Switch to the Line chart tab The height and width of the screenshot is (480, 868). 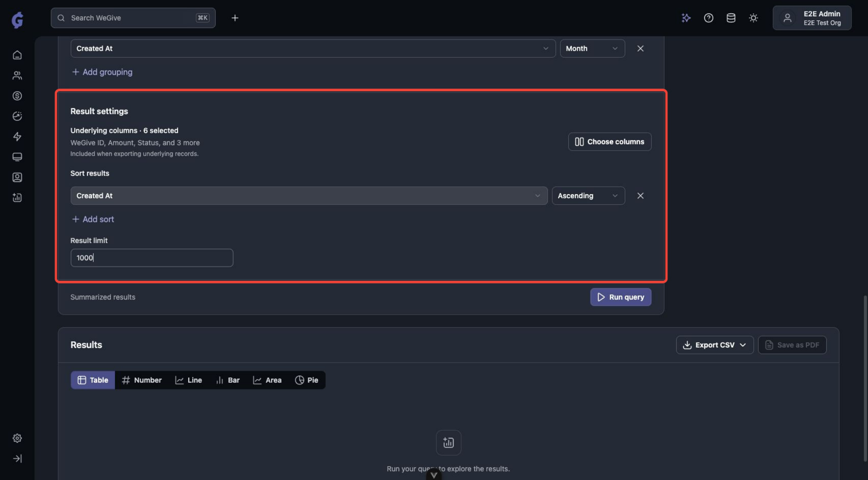[x=189, y=380]
